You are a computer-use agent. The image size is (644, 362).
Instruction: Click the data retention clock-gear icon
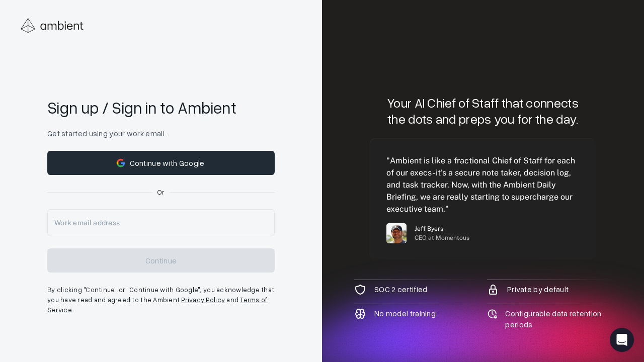tap(493, 314)
